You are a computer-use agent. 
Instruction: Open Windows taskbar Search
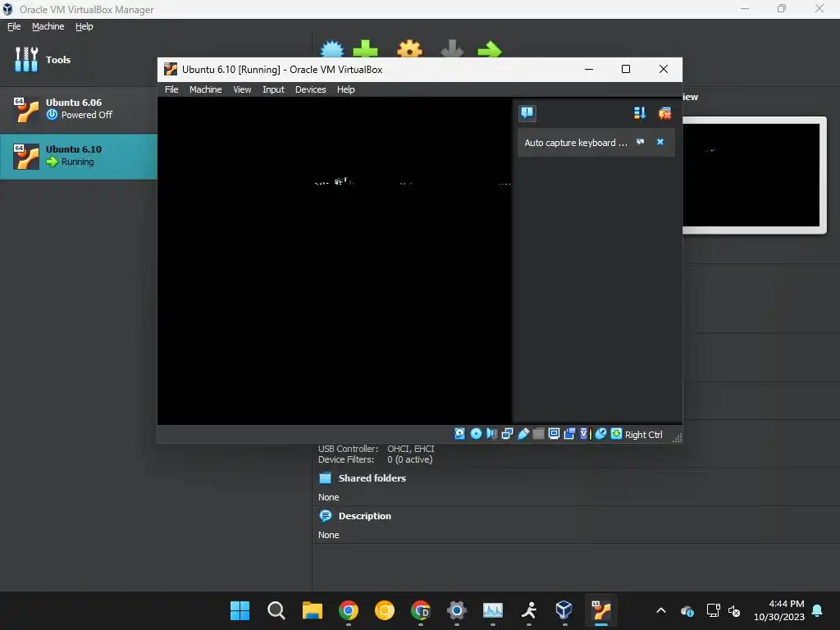click(276, 610)
